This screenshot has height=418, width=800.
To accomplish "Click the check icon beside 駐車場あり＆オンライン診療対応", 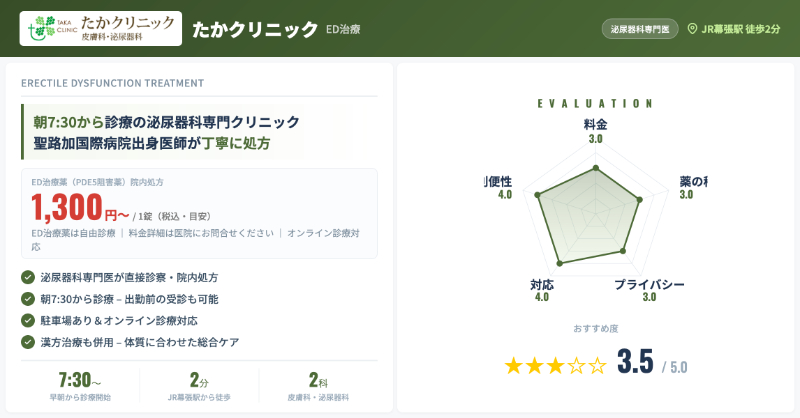I will point(27,321).
